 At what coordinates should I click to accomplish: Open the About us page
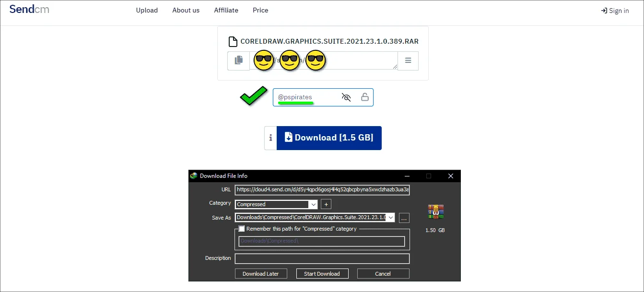coord(186,10)
